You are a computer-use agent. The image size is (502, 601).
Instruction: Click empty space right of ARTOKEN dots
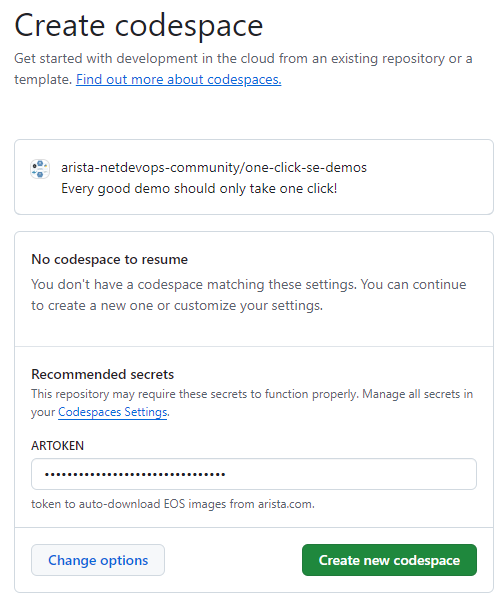(x=349, y=474)
